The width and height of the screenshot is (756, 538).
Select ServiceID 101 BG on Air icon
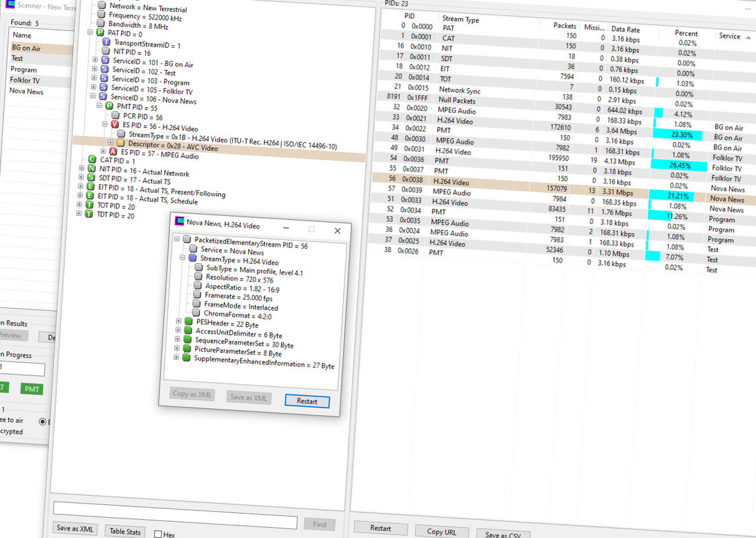tap(105, 61)
